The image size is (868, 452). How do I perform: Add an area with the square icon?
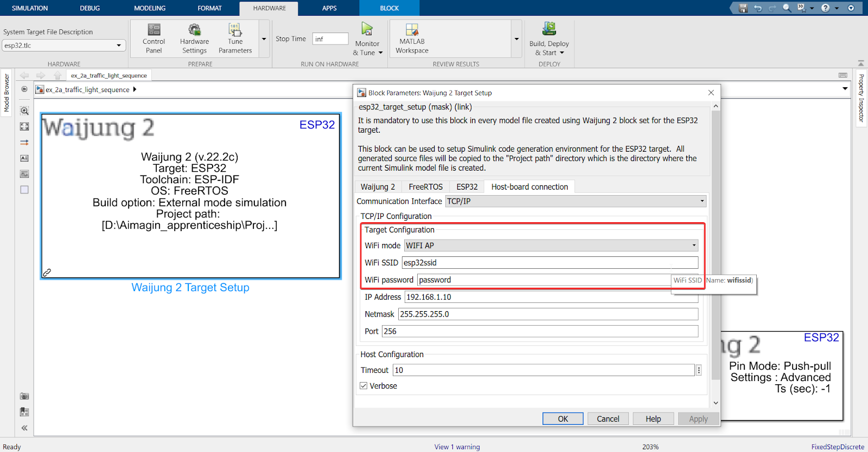[x=24, y=190]
